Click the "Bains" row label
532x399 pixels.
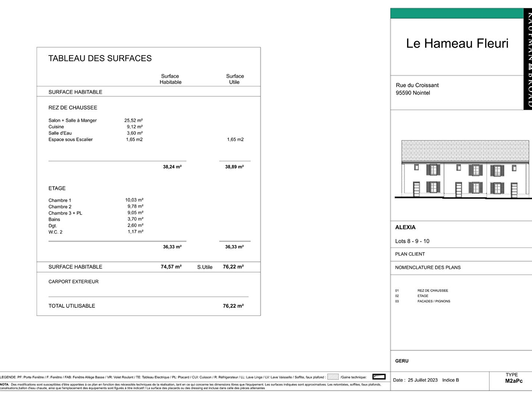point(54,219)
